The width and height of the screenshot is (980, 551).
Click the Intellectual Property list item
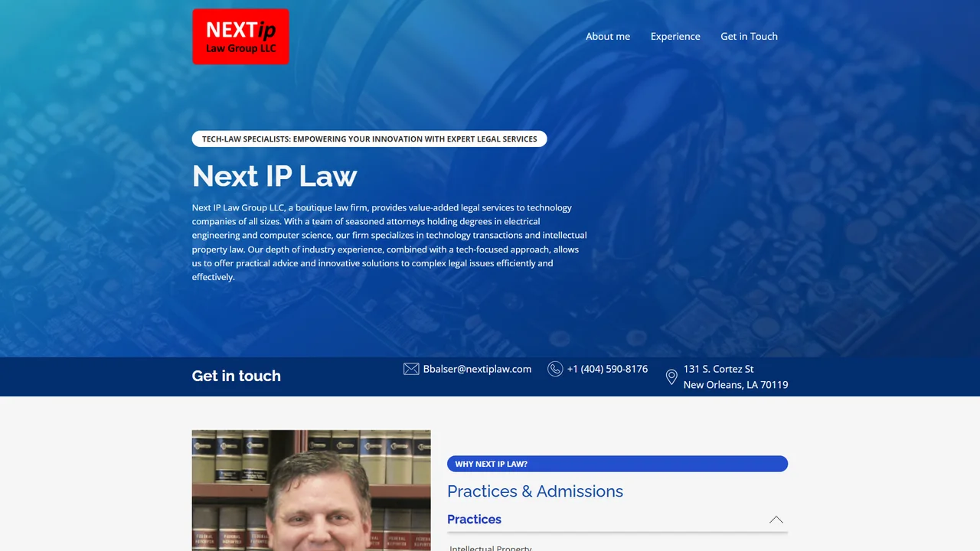[491, 547]
